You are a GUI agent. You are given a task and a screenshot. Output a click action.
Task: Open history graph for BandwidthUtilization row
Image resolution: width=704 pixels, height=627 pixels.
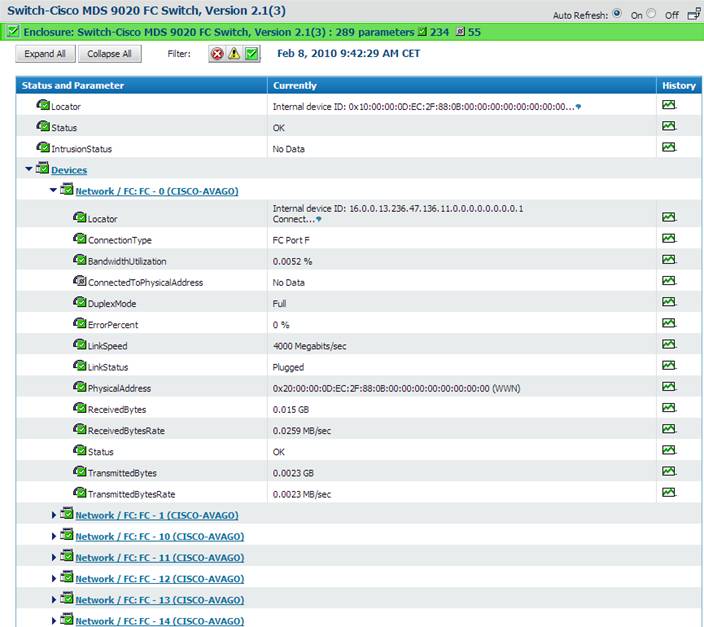668,261
